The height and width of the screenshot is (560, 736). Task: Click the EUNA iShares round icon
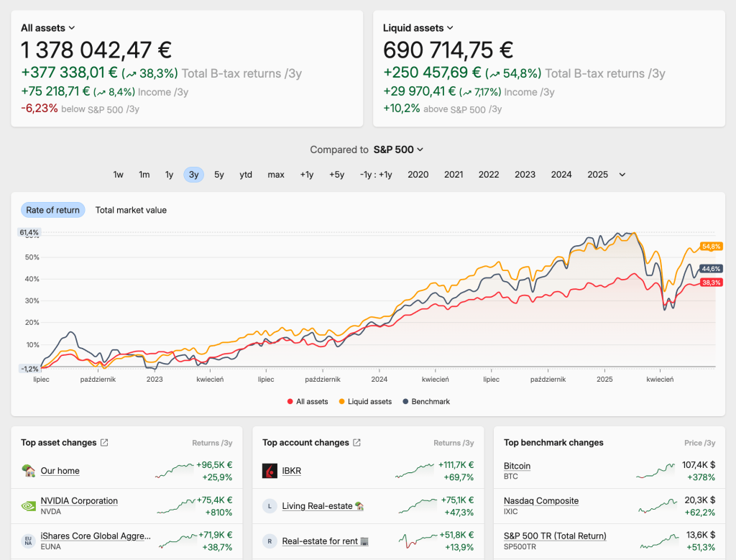coord(29,541)
